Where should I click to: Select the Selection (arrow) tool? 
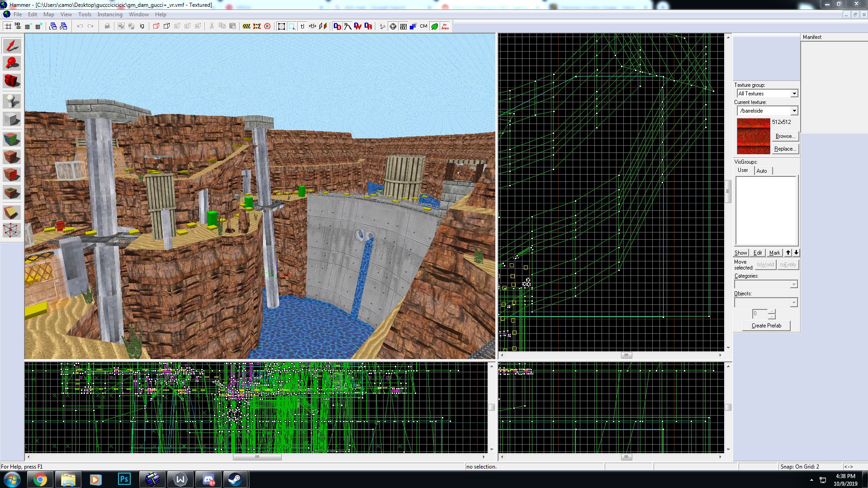click(12, 46)
